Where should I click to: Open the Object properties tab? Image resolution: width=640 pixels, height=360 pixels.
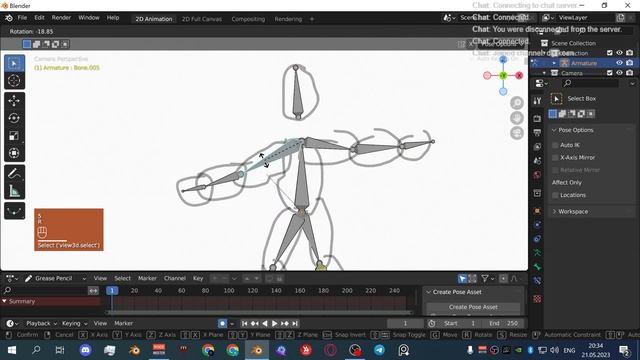(537, 211)
